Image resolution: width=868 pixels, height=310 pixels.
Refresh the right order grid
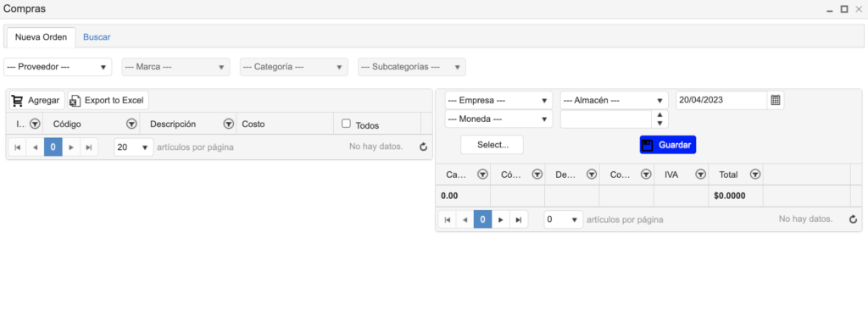coord(853,219)
